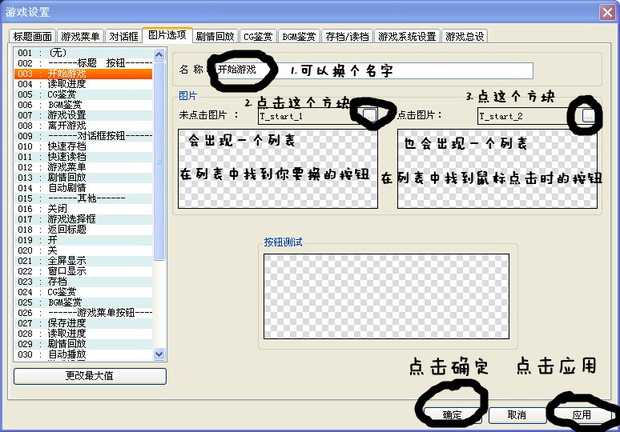This screenshot has height=432, width=620.
Task: Select list item 006 BGM鉴赏
Action: pos(83,105)
